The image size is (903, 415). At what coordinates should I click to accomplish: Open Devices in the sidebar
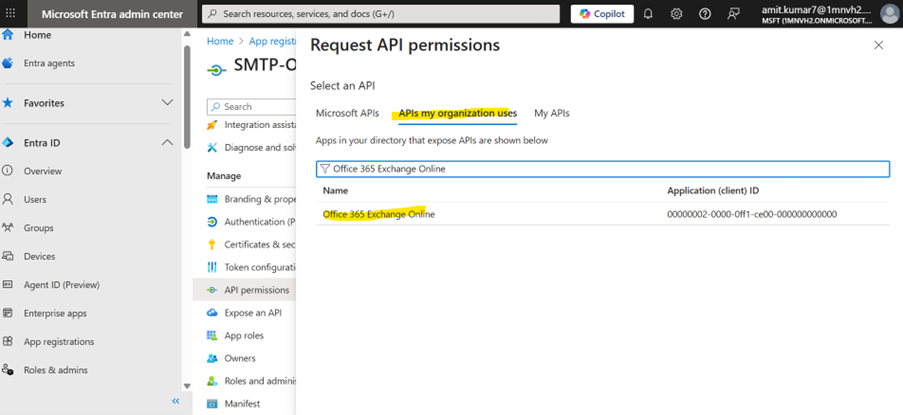point(39,256)
